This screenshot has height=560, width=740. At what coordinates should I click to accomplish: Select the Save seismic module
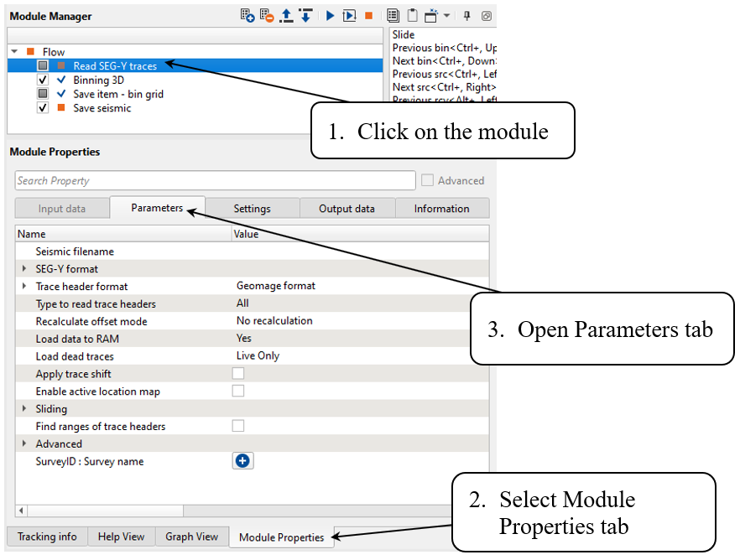[102, 108]
